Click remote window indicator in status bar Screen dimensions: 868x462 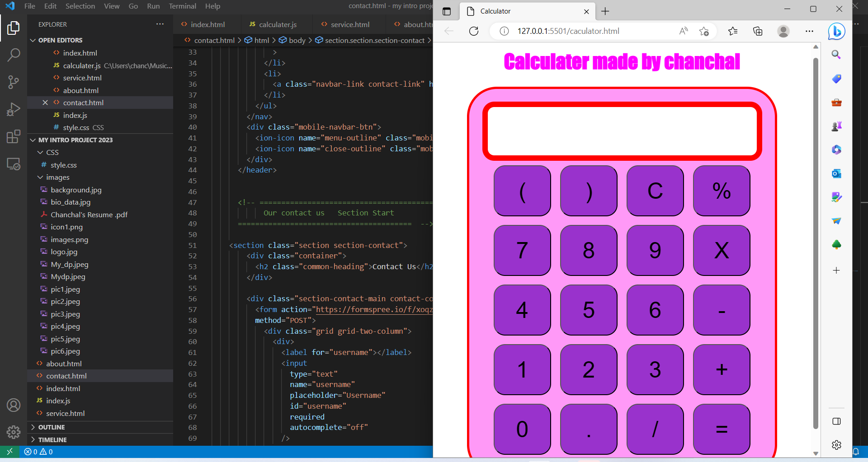pyautogui.click(x=9, y=452)
